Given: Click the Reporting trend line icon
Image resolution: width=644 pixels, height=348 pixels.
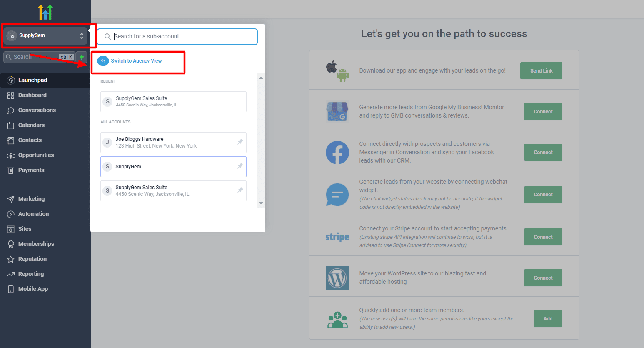Looking at the screenshot, I should (x=11, y=274).
